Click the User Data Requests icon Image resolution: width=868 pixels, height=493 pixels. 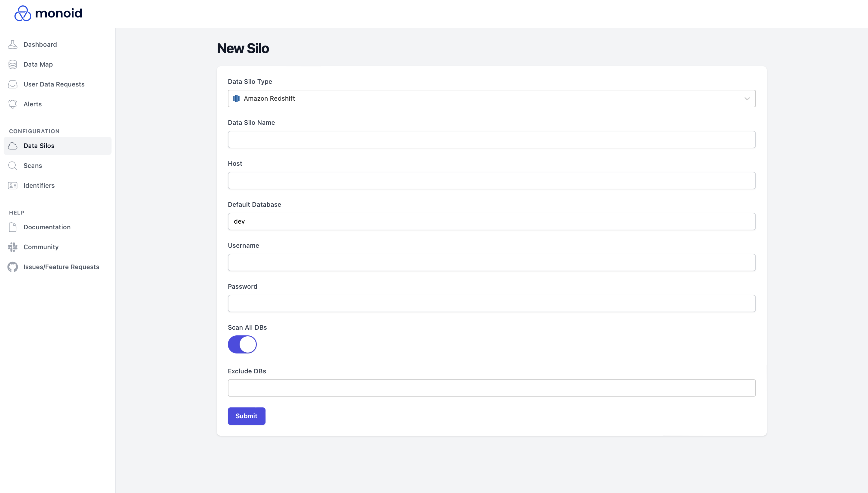(x=12, y=84)
